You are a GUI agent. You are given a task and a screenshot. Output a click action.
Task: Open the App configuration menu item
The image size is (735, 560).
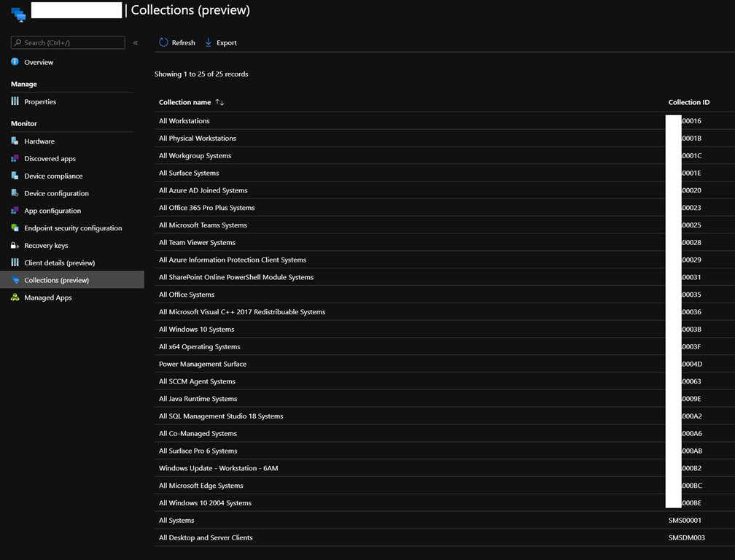click(x=52, y=211)
